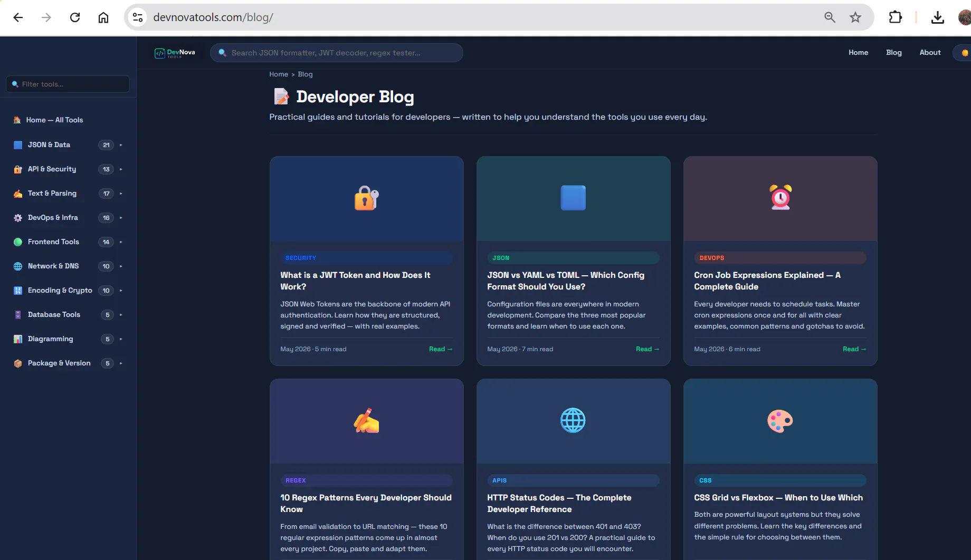Open Blog in the top navigation
The image size is (971, 560).
[893, 53]
